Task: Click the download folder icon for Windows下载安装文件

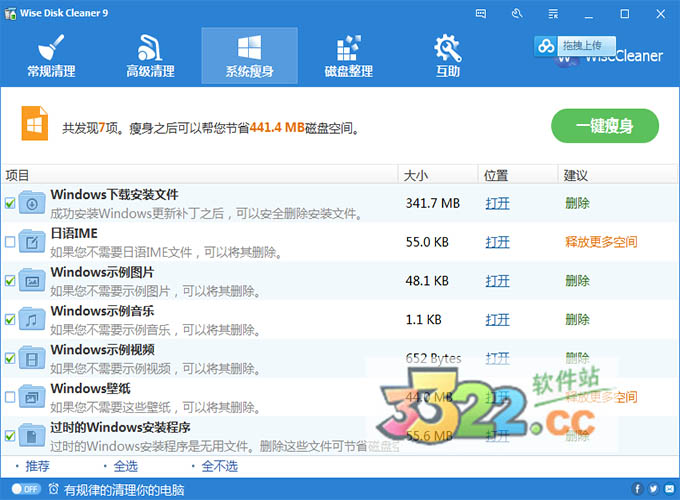Action: [32, 203]
